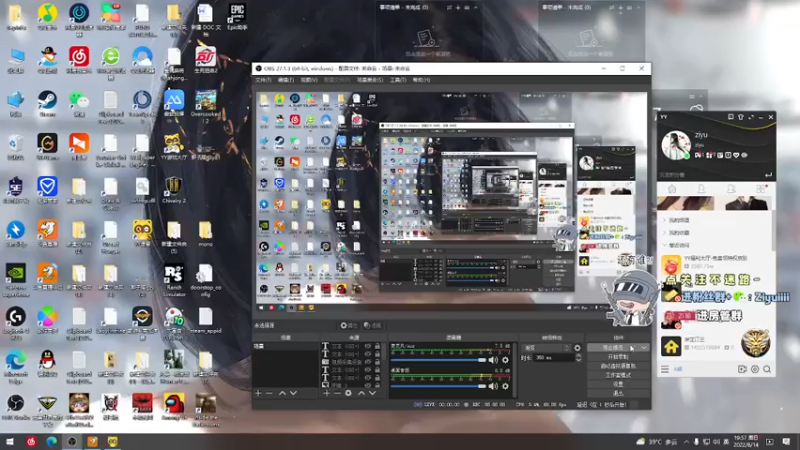Add a new source with plus icon
Image resolution: width=800 pixels, height=450 pixels.
[x=327, y=393]
